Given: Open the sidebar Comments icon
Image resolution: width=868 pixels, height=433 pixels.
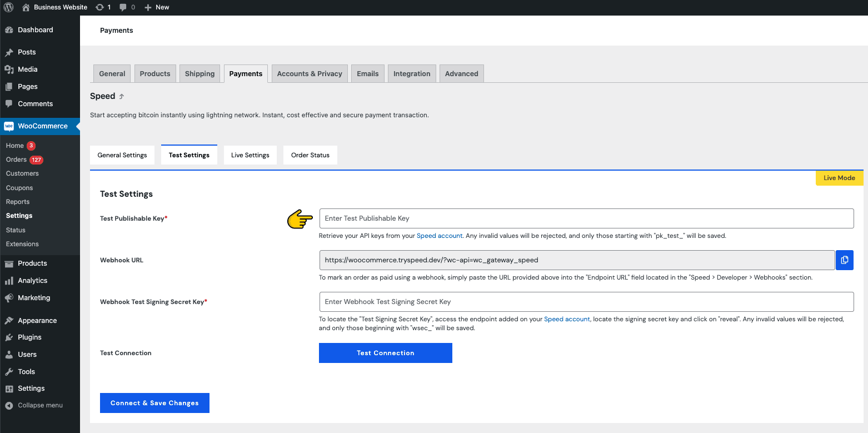Looking at the screenshot, I should click(9, 104).
